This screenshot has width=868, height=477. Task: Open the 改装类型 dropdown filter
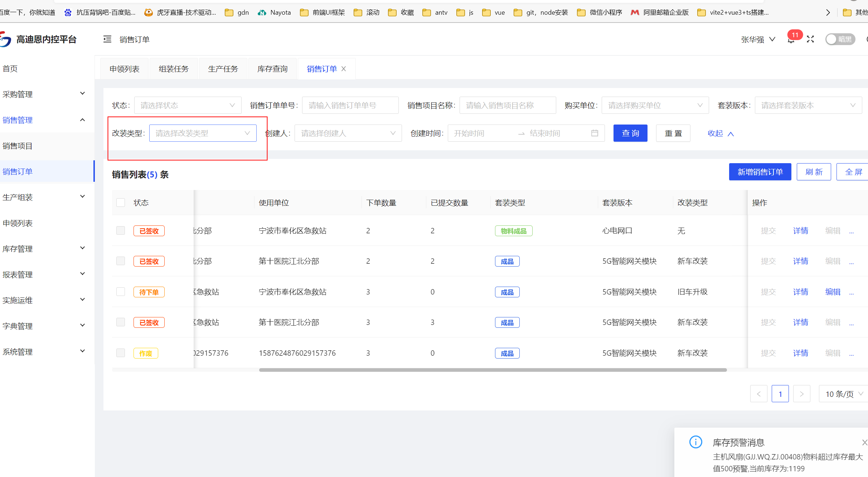203,133
